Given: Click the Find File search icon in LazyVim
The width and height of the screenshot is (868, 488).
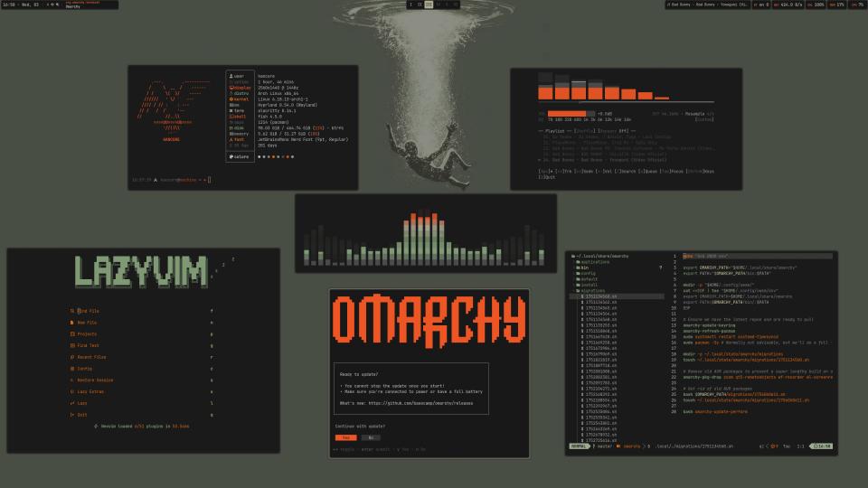Looking at the screenshot, I should coord(71,310).
